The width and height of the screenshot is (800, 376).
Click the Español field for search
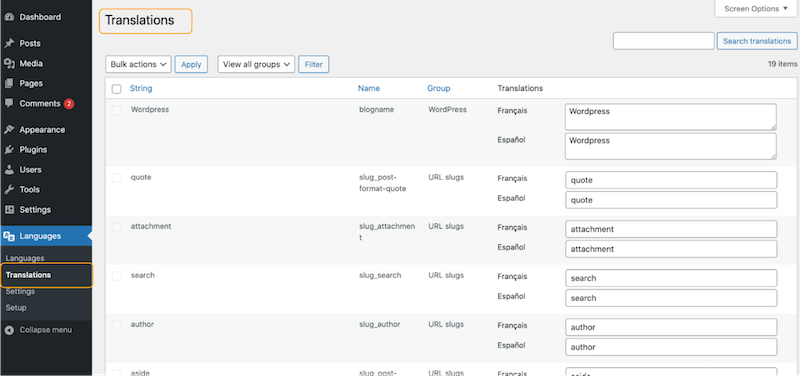coord(671,298)
